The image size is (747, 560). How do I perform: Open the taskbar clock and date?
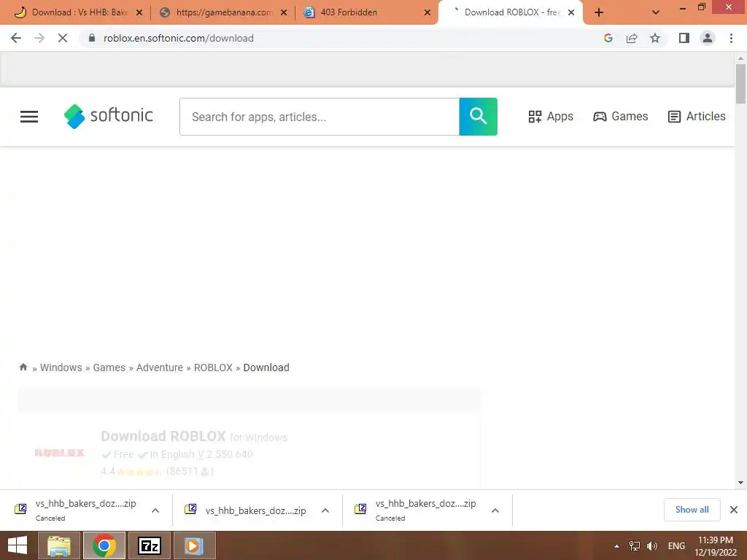pos(716,546)
